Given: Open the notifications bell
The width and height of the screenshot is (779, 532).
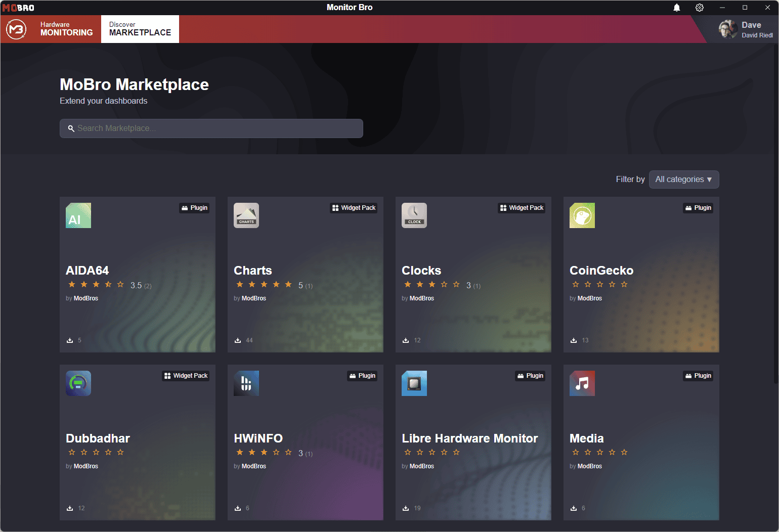Looking at the screenshot, I should pyautogui.click(x=677, y=8).
